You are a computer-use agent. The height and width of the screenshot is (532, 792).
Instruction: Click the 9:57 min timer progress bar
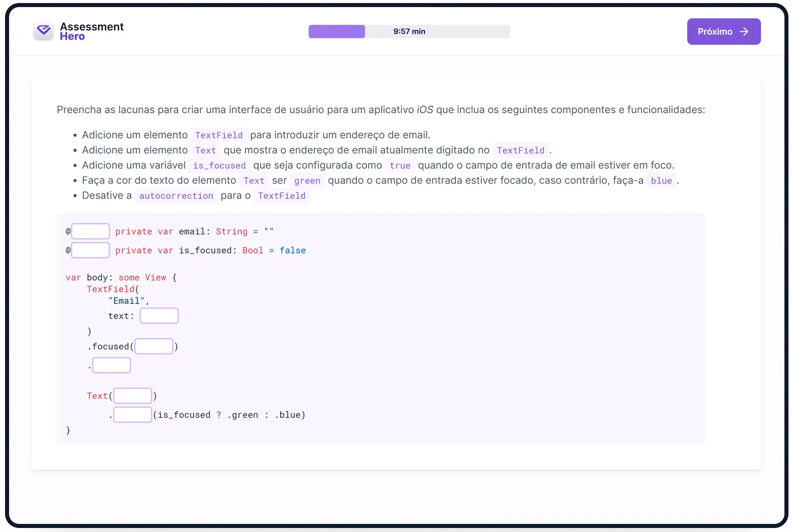click(x=409, y=31)
